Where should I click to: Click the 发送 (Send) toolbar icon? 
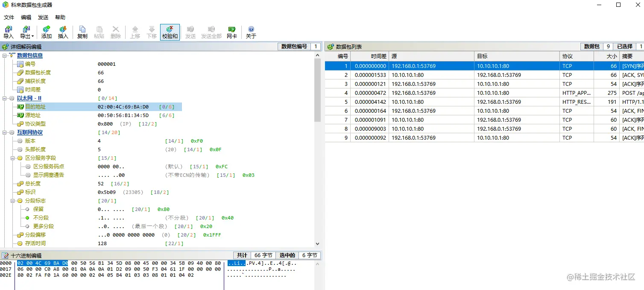[190, 29]
